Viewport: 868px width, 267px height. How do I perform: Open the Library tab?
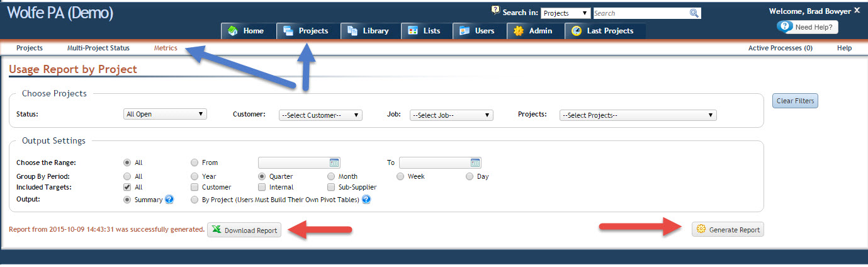click(x=369, y=31)
